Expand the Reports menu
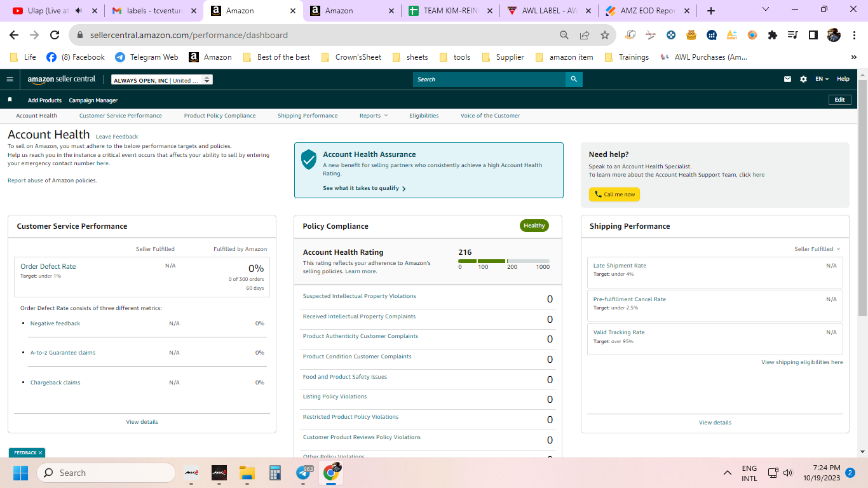This screenshot has width=868, height=488. [x=374, y=116]
